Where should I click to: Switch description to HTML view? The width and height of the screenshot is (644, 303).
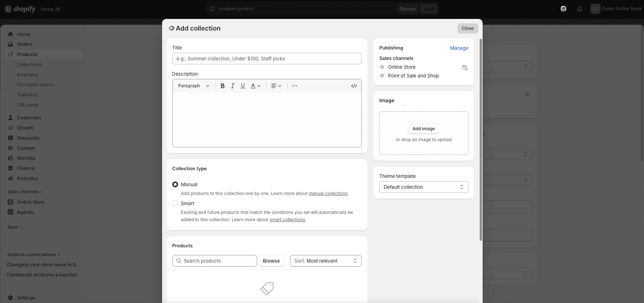pyautogui.click(x=354, y=86)
